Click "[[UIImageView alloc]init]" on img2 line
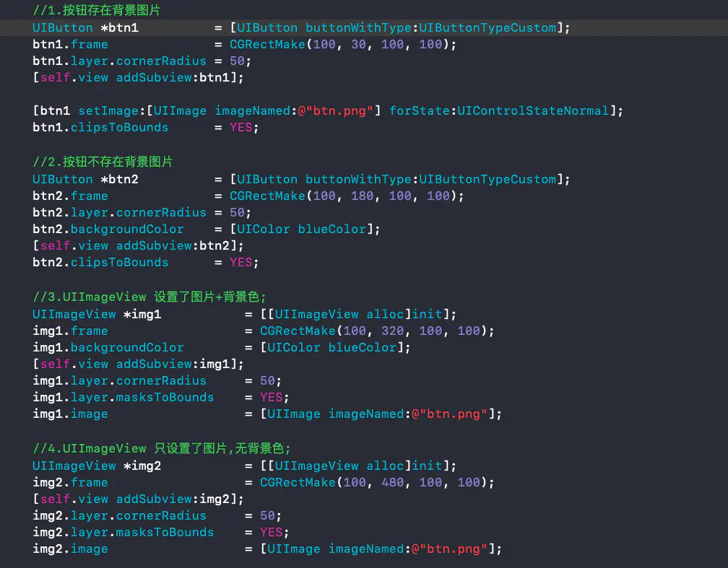 (354, 466)
